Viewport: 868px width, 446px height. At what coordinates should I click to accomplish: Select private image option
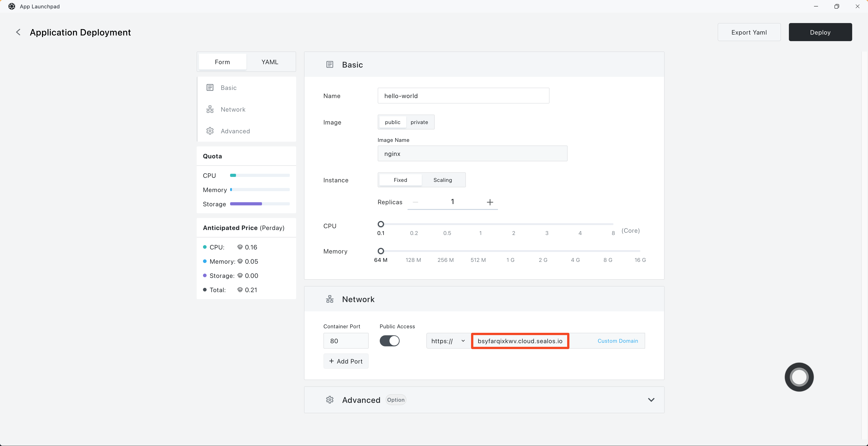419,122
